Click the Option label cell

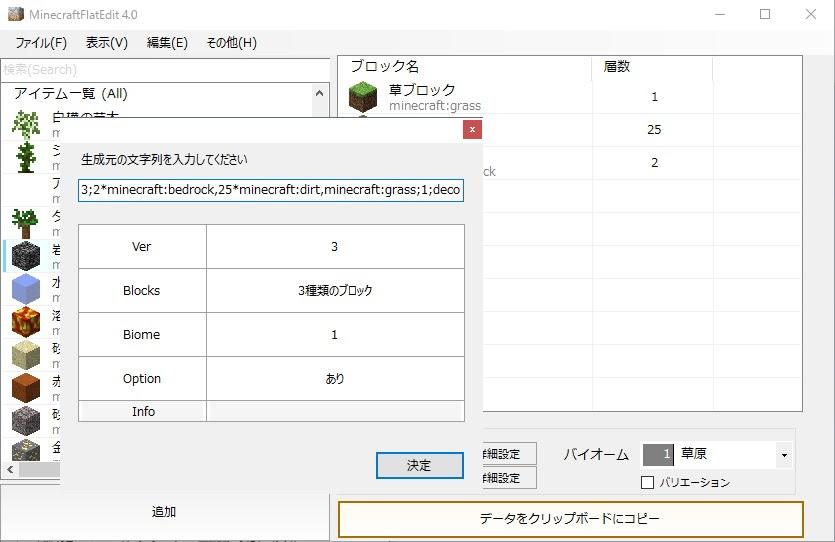(x=142, y=379)
